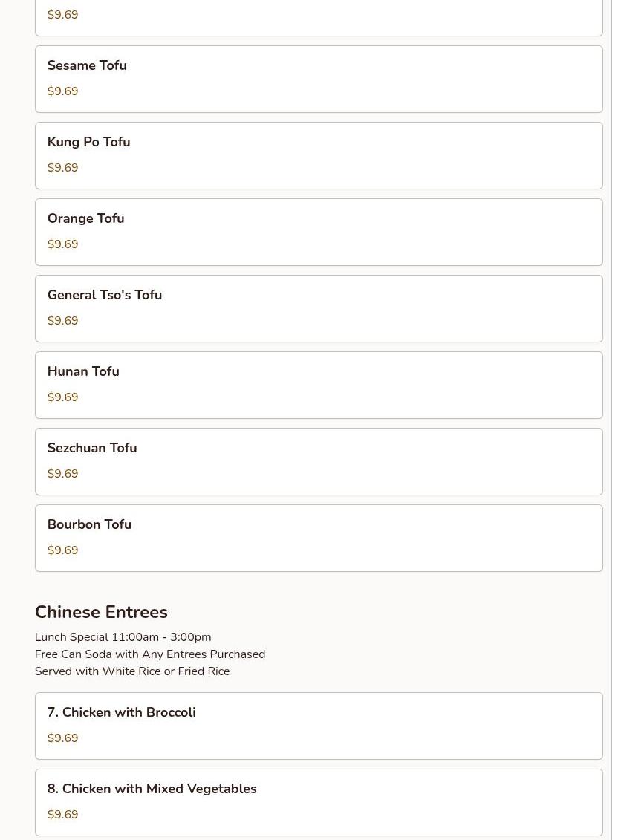Click the Sezchuan Tofu price label
This screenshot has width=627, height=840.
click(62, 474)
